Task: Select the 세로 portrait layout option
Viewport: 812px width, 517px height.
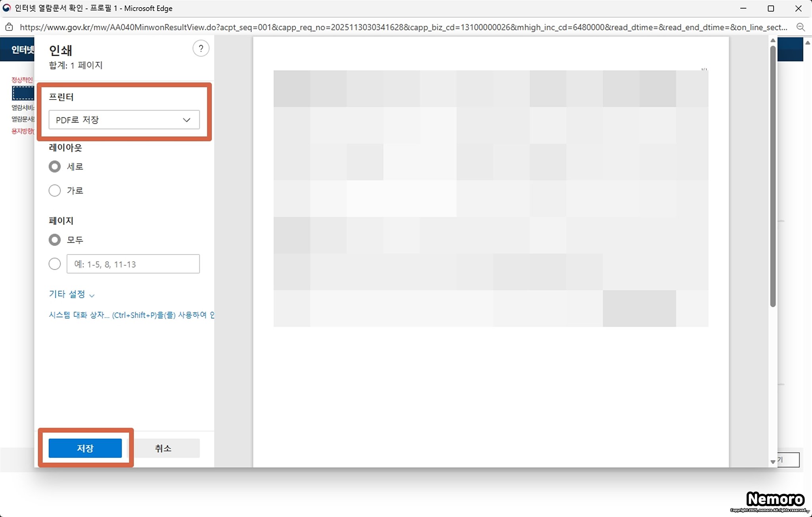Action: coord(55,167)
